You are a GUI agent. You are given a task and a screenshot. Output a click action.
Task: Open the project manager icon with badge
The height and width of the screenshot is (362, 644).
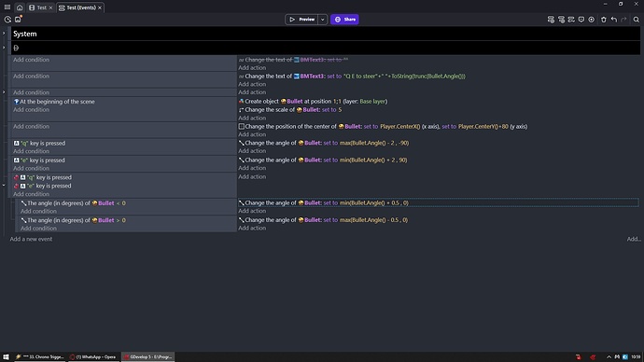click(18, 20)
